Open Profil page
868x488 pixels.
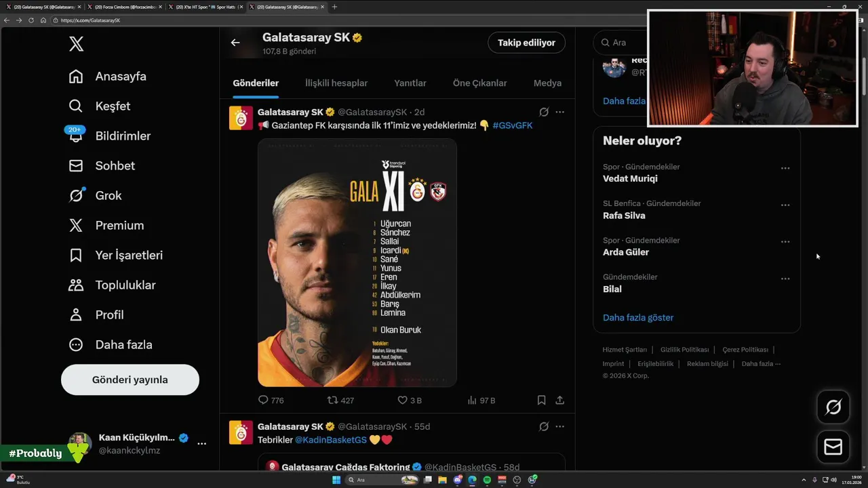(x=96, y=315)
